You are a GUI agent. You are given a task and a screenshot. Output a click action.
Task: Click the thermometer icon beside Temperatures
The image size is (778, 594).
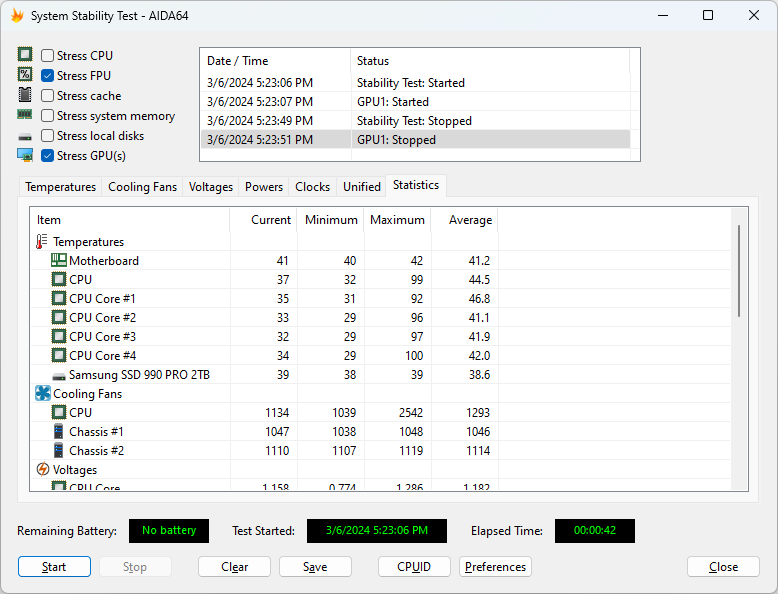tap(42, 242)
